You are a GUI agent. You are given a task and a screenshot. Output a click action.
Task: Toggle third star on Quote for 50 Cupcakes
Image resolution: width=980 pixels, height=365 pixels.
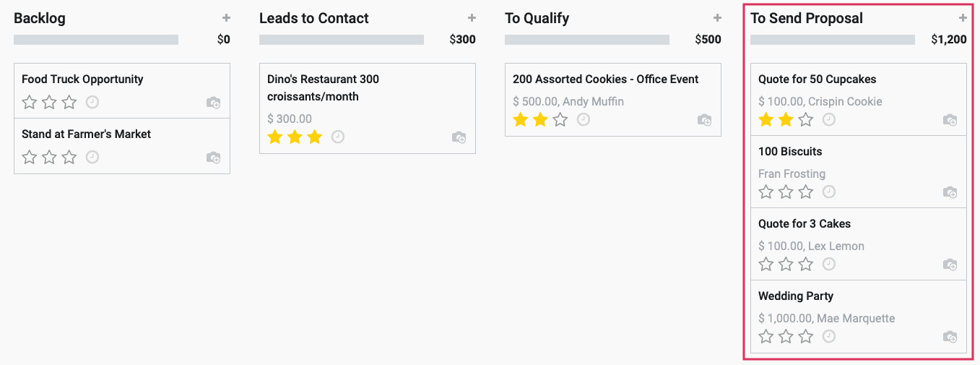(806, 120)
